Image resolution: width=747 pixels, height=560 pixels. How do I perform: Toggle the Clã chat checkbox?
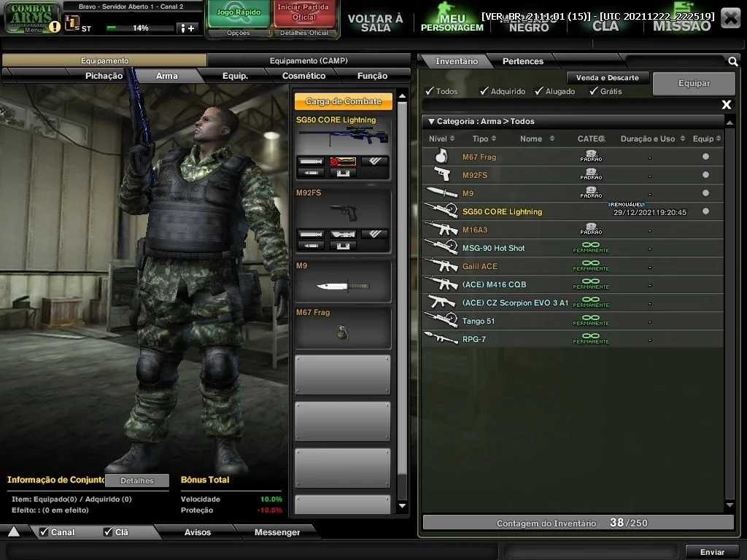pos(108,532)
